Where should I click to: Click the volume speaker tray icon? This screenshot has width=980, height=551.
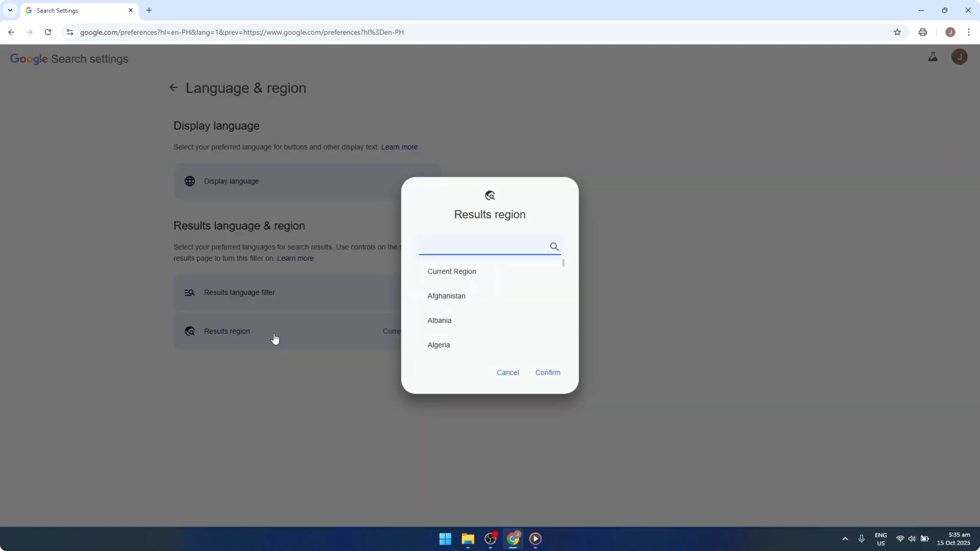click(912, 539)
